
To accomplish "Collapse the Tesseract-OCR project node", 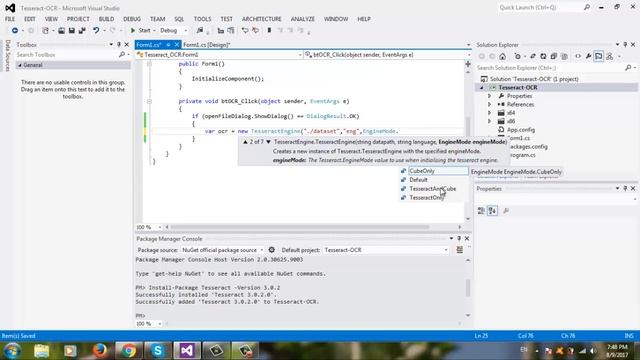I will (x=482, y=87).
